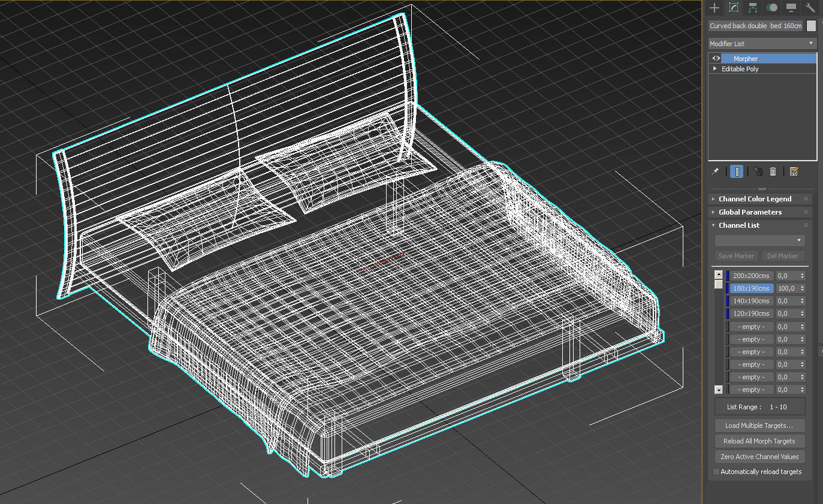Open the Modifier List dropdown
The width and height of the screenshot is (823, 504).
click(x=762, y=43)
